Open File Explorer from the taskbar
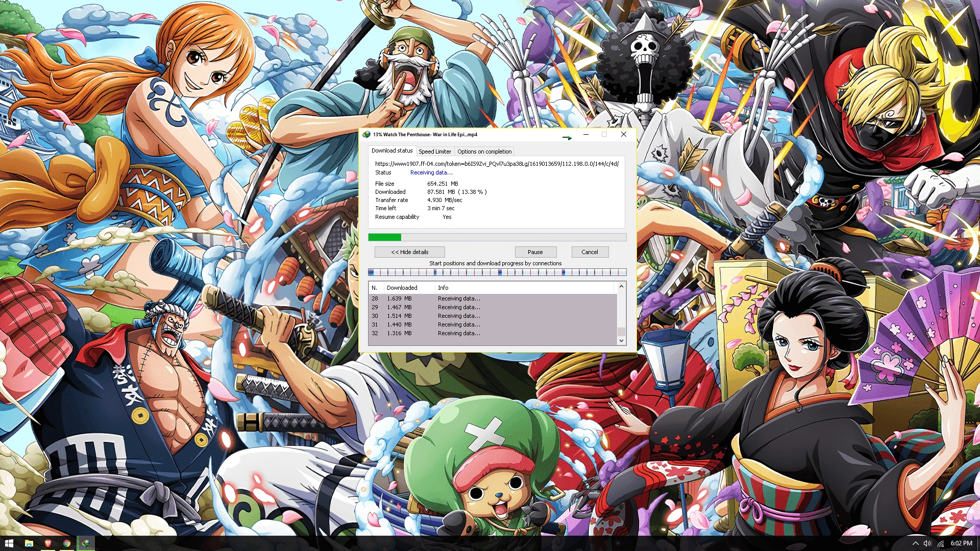The image size is (980, 551). pos(29,543)
